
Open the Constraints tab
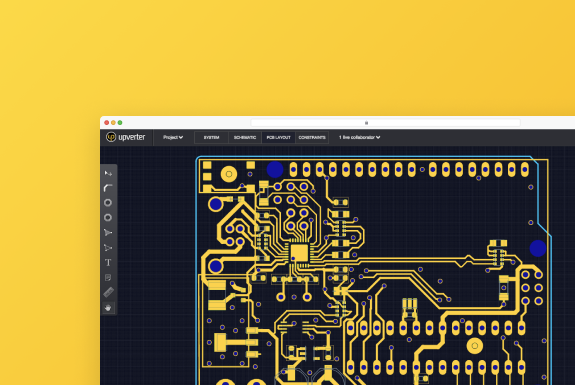point(312,138)
